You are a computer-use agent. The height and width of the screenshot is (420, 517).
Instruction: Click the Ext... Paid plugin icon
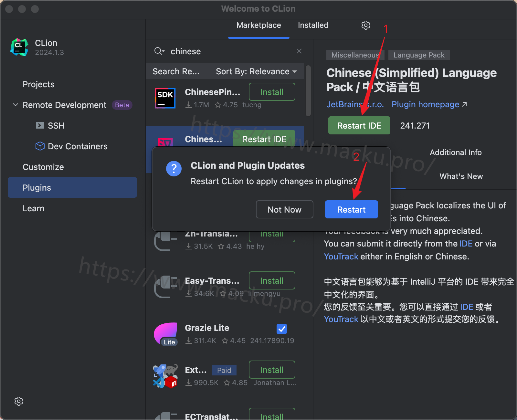click(165, 376)
